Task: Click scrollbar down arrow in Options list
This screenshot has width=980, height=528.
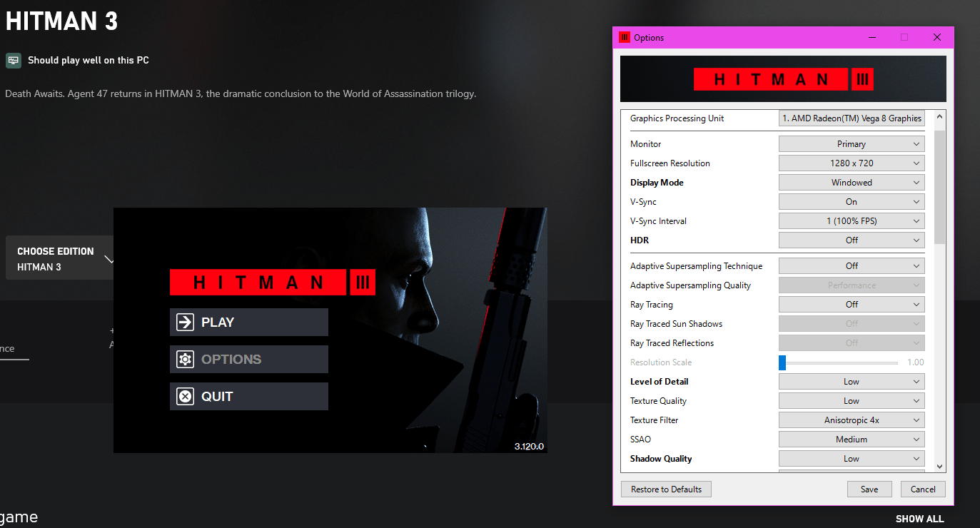Action: pyautogui.click(x=939, y=466)
